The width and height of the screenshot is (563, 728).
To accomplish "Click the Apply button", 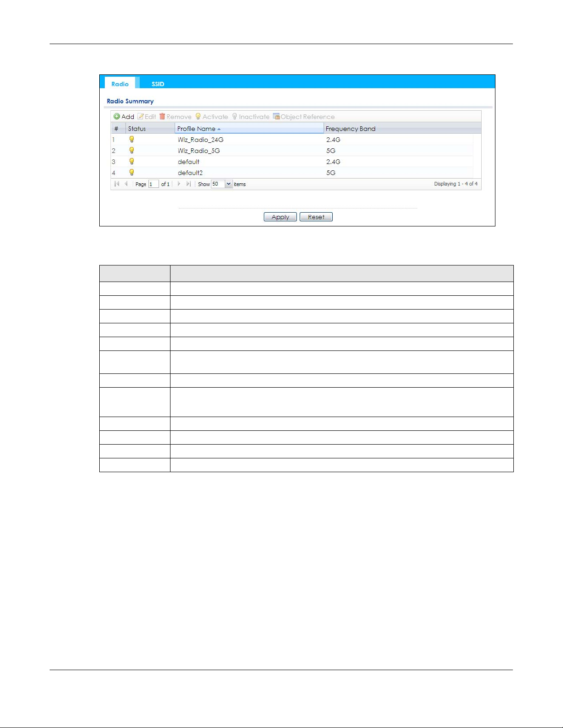I will click(280, 217).
